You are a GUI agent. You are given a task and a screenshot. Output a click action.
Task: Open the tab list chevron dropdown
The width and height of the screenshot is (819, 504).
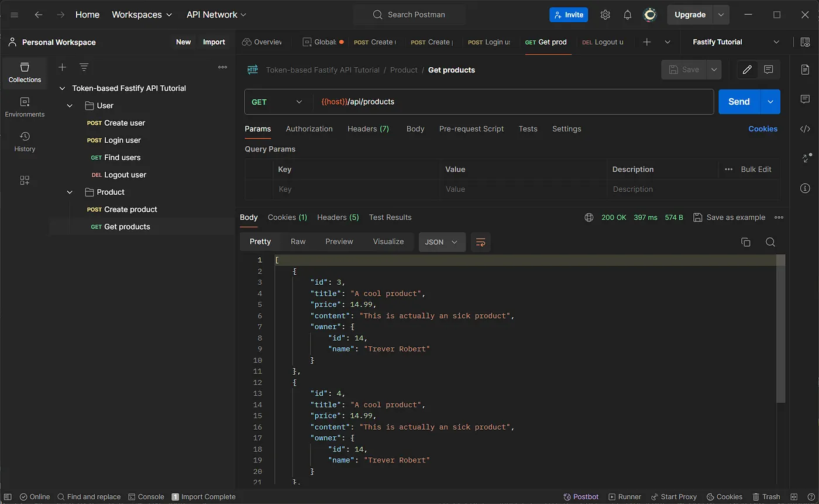[667, 42]
